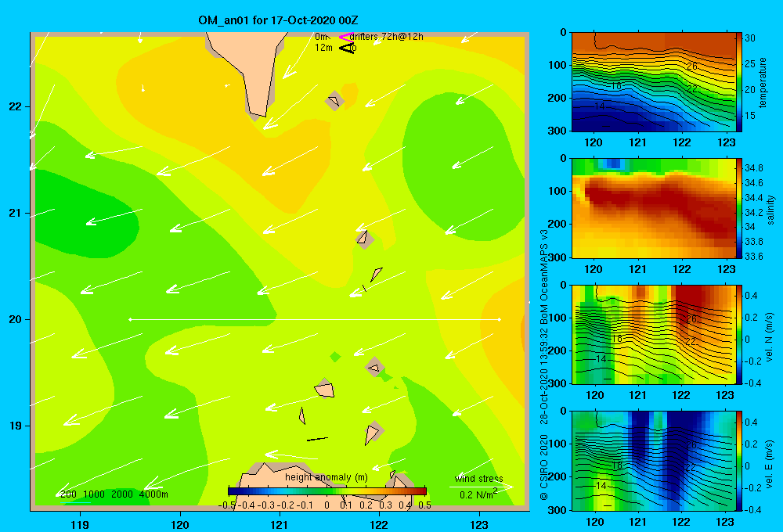783x532 pixels.
Task: Click the 'wind stress' label
Action: click(x=479, y=478)
